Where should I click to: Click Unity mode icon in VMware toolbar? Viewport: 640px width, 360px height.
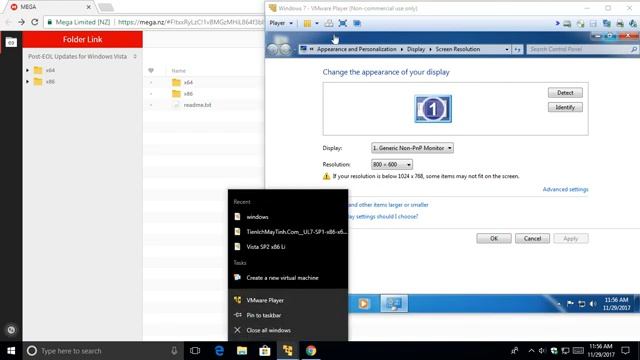[357, 24]
